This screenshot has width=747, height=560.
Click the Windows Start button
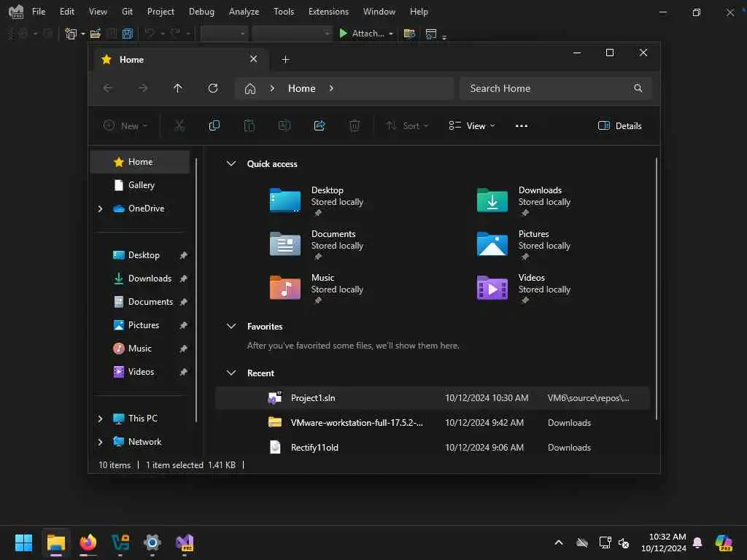[23, 542]
